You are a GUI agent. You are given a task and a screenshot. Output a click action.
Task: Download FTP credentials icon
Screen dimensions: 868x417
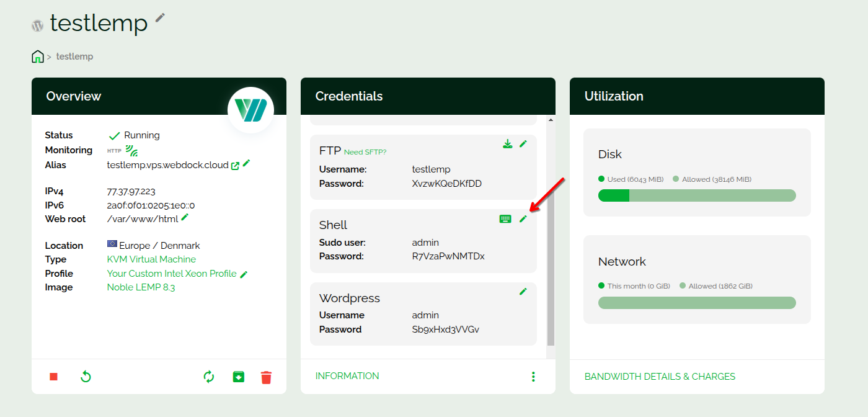507,144
